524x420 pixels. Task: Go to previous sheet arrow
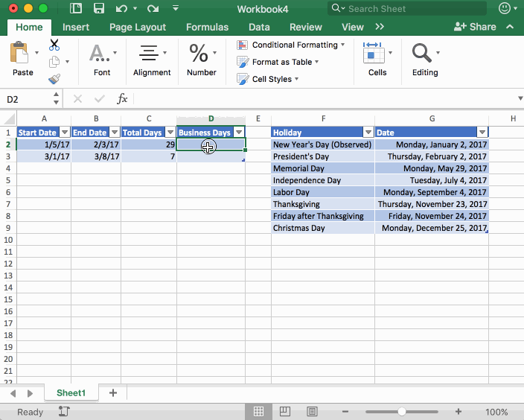(13, 393)
